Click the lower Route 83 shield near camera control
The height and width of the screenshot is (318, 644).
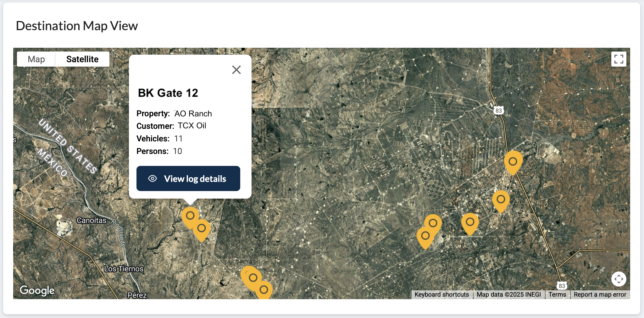pyautogui.click(x=562, y=286)
